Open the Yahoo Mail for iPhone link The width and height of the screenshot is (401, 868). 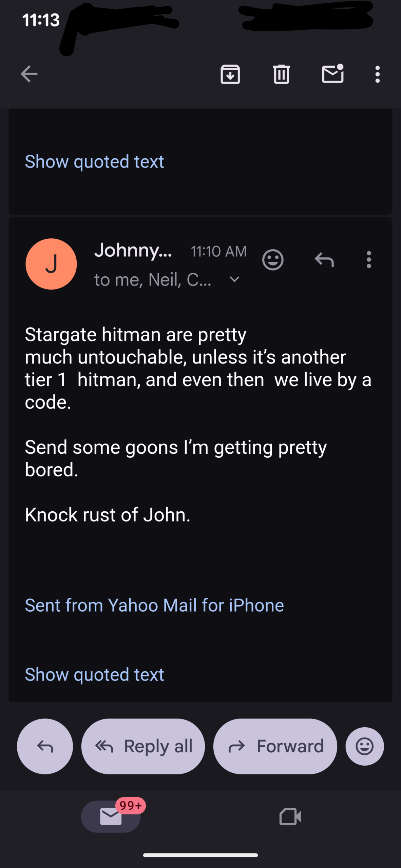[x=154, y=605]
